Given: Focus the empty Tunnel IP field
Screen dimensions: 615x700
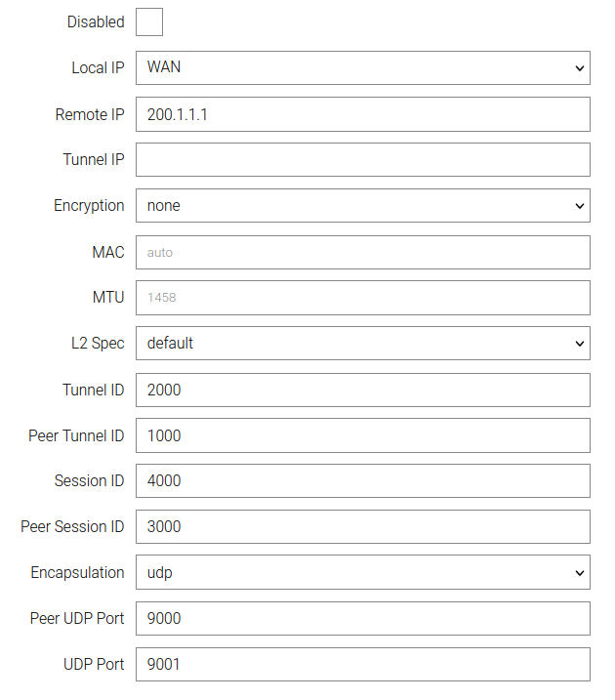Looking at the screenshot, I should click(362, 160).
